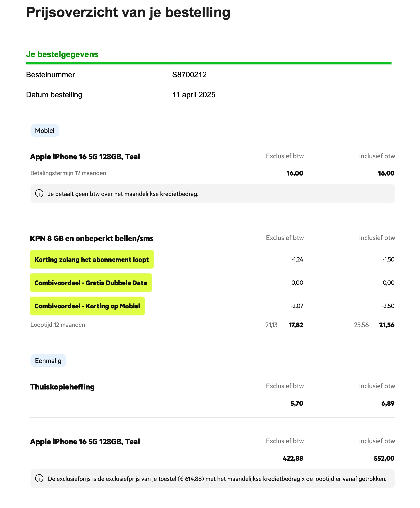Click the order date 11 april 2025
Screen dimensions: 420x508
pyautogui.click(x=193, y=95)
